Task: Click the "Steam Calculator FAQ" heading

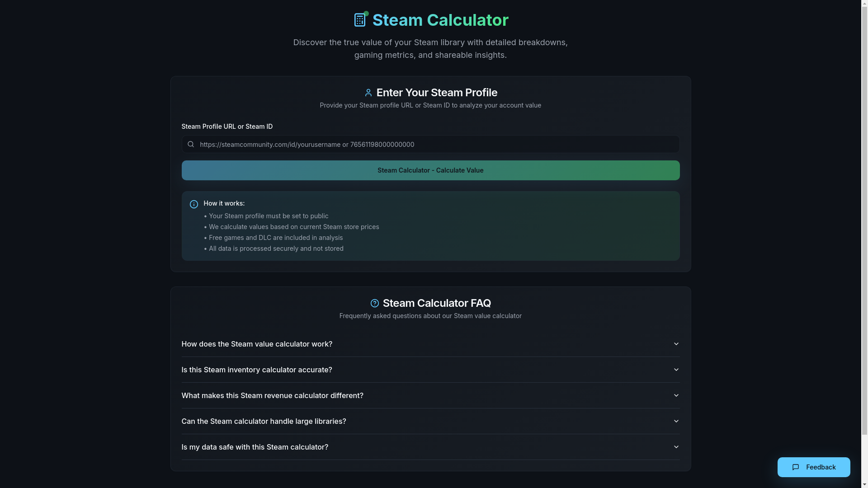Action: tap(437, 303)
